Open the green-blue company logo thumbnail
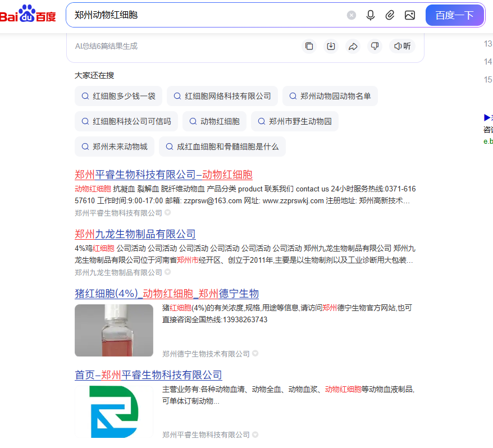 (x=114, y=412)
